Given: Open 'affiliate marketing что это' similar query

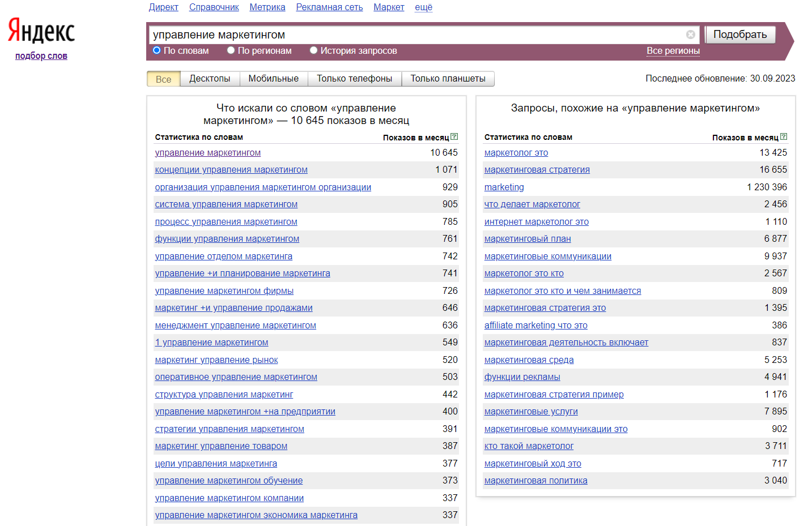Looking at the screenshot, I should click(x=536, y=325).
